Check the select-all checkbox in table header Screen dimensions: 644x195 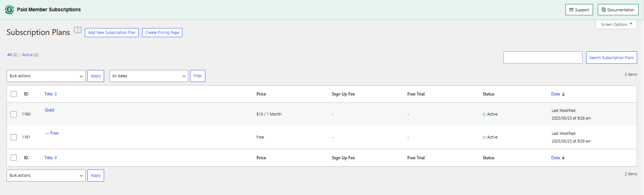click(x=14, y=94)
